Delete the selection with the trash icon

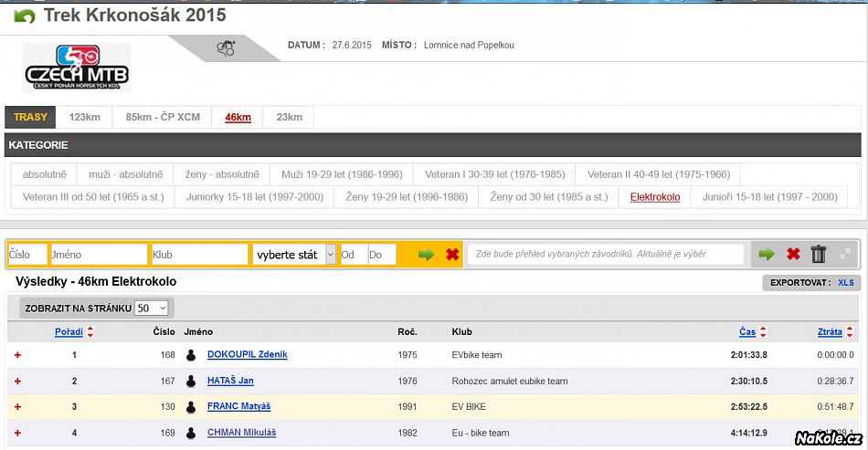pos(819,255)
